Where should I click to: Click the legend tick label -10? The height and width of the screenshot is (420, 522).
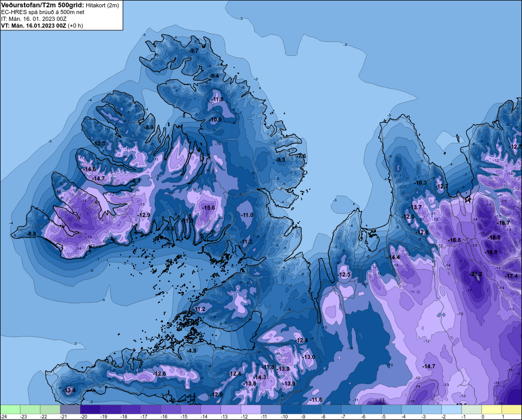click(284, 417)
